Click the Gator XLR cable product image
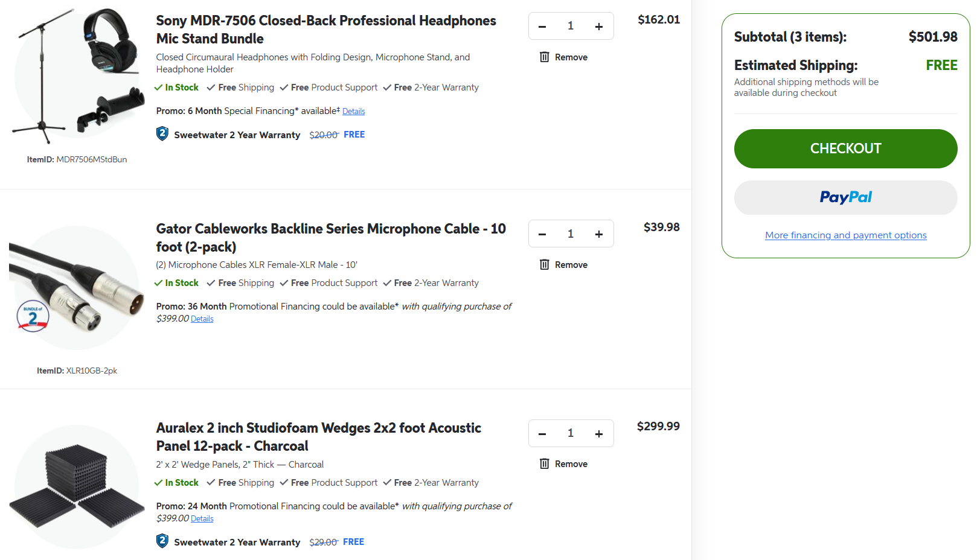The image size is (980, 560). pos(77,288)
